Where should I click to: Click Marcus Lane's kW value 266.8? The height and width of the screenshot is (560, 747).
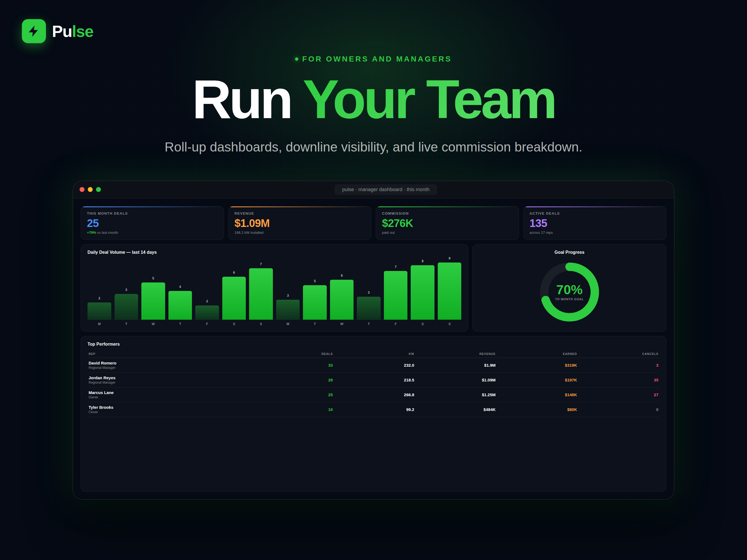click(409, 395)
